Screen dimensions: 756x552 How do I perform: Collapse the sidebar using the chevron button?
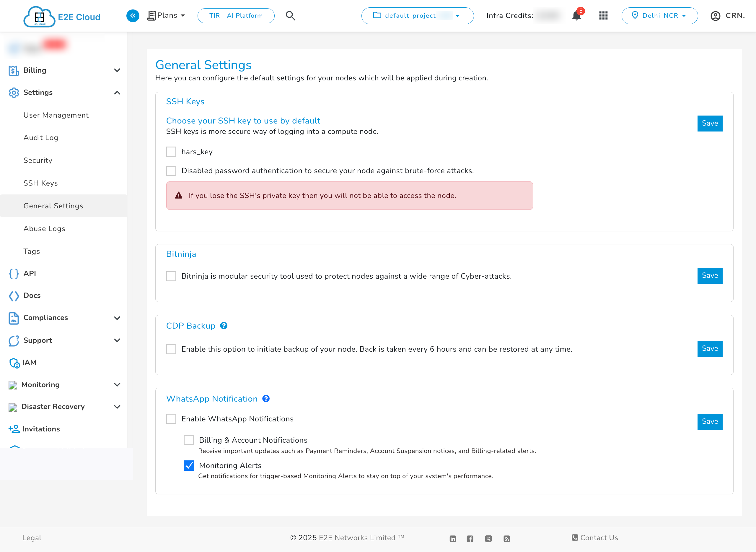pos(133,16)
